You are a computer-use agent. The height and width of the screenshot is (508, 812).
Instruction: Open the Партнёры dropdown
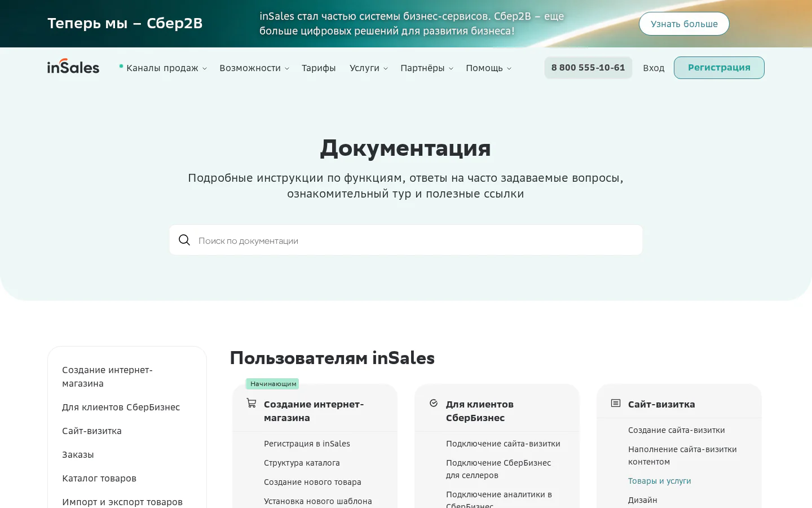click(x=427, y=68)
